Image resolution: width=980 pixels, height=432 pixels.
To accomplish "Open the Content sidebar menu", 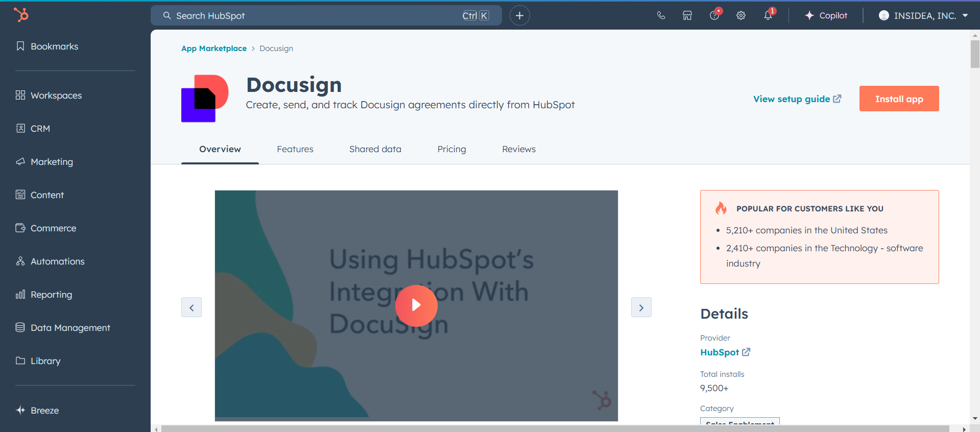I will coord(40,195).
